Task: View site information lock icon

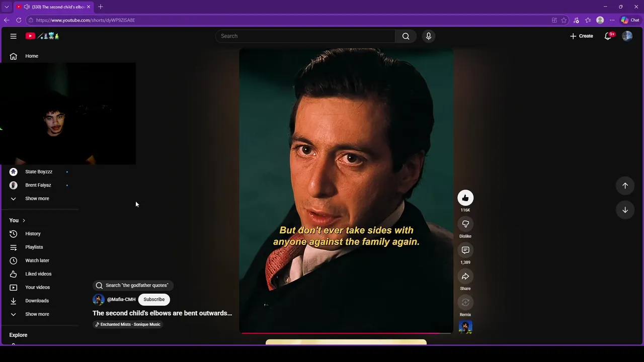Action: [31, 20]
